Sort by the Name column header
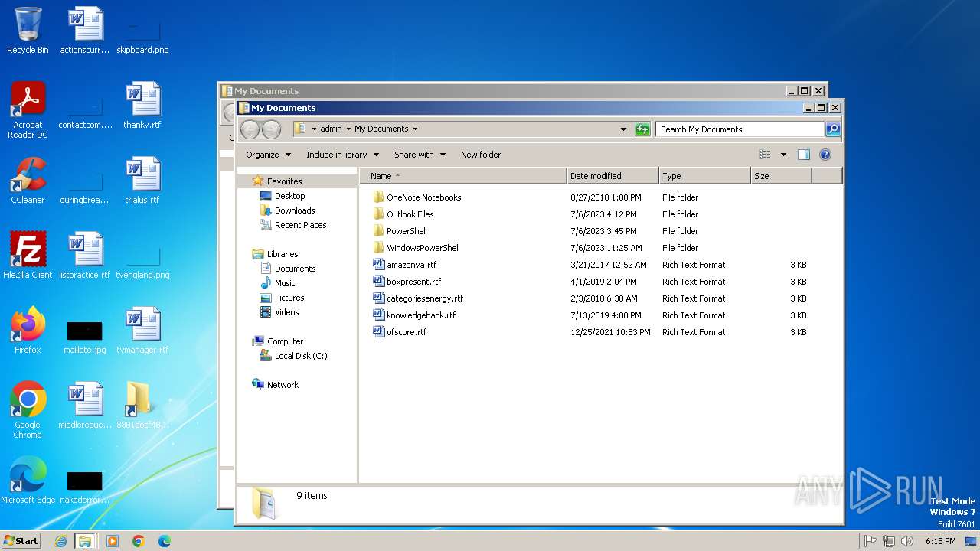The width and height of the screenshot is (980, 551). pos(463,176)
